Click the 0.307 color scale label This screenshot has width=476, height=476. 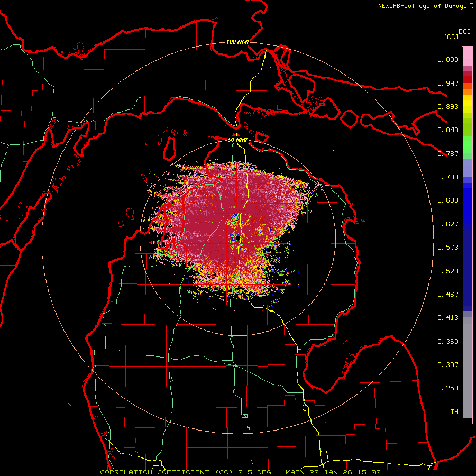pyautogui.click(x=448, y=365)
